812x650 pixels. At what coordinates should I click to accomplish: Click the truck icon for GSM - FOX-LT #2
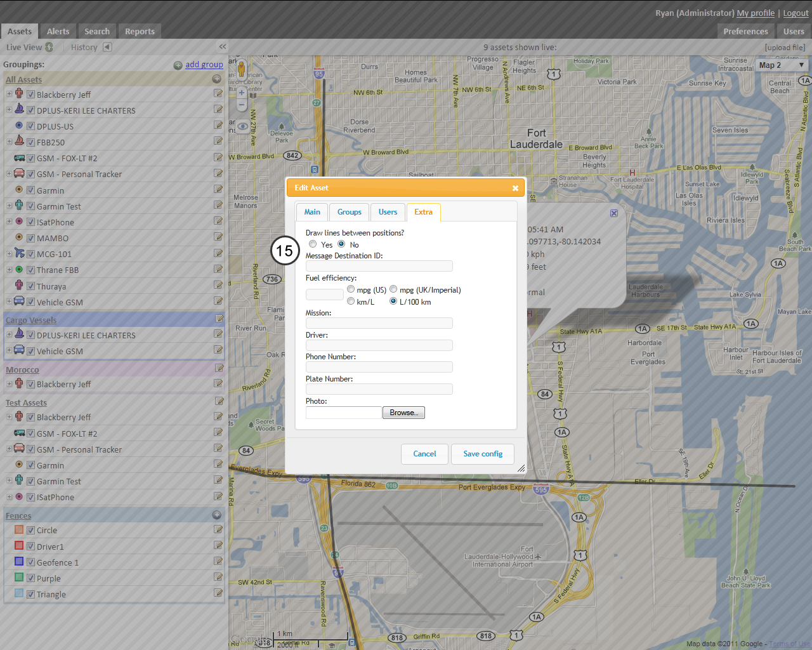[18, 157]
